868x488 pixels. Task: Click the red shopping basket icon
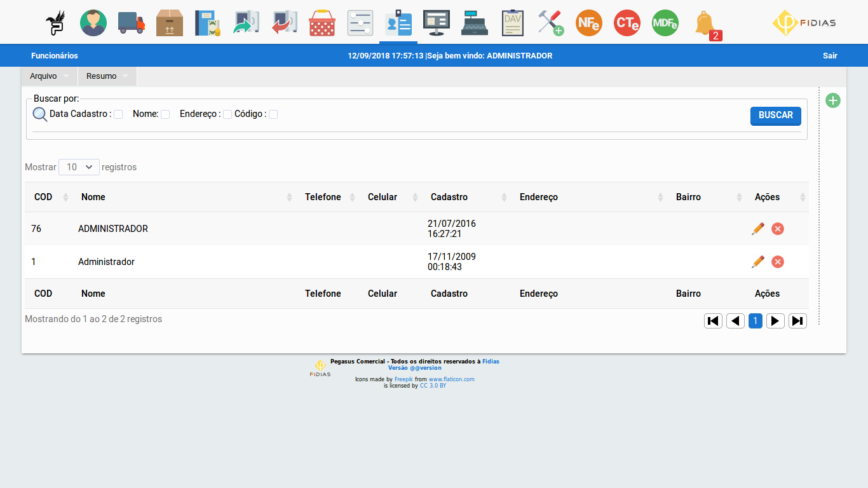coord(322,23)
